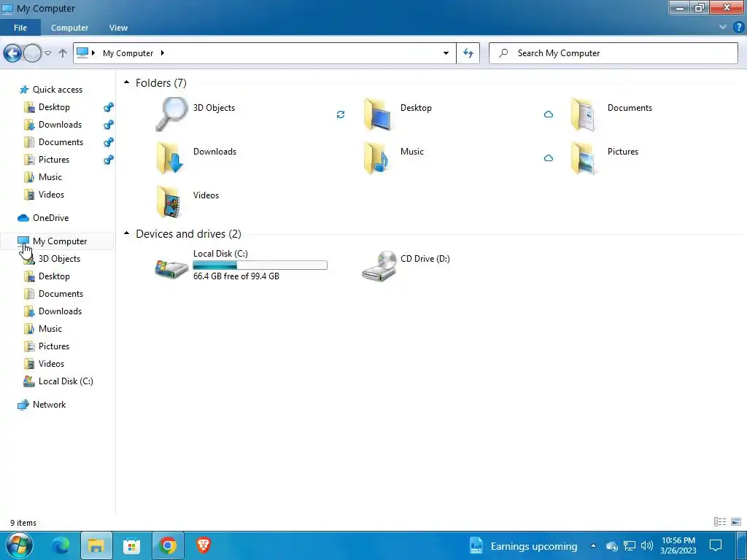This screenshot has width=747, height=560.
Task: Open pinned Downloads under Quick access
Action: point(60,124)
